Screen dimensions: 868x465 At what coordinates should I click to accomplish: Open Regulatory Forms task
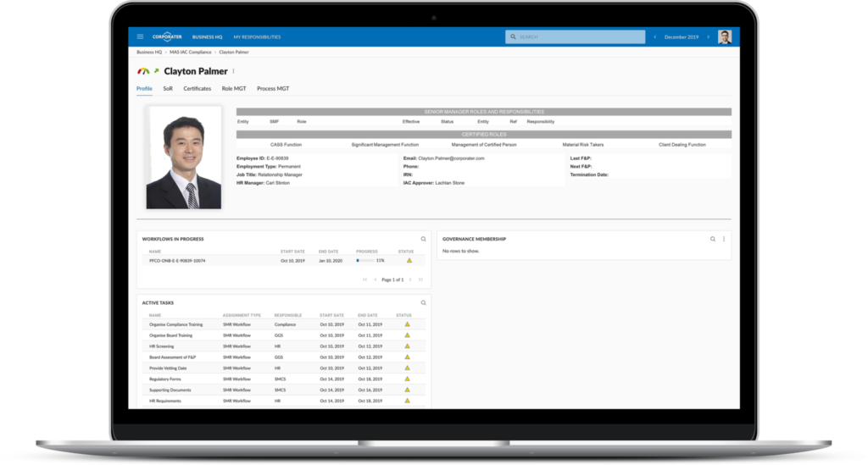pos(165,379)
